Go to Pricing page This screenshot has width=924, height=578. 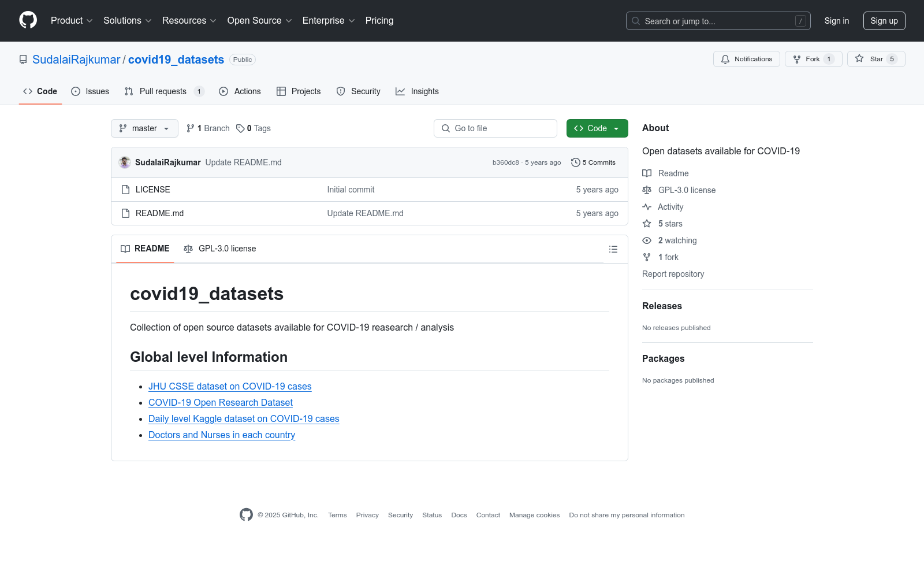pyautogui.click(x=379, y=21)
